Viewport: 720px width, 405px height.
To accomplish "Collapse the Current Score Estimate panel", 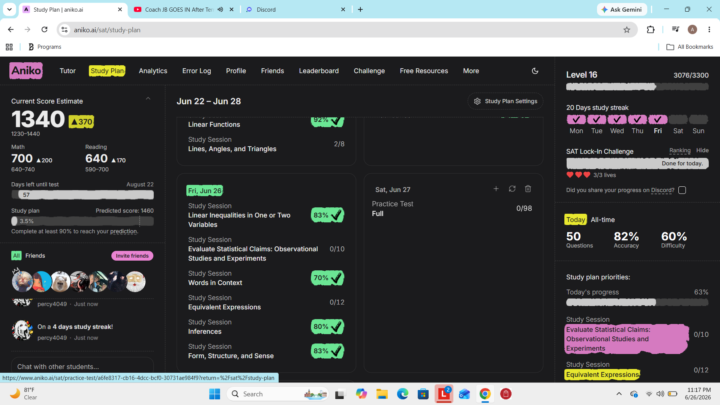I will (x=148, y=99).
